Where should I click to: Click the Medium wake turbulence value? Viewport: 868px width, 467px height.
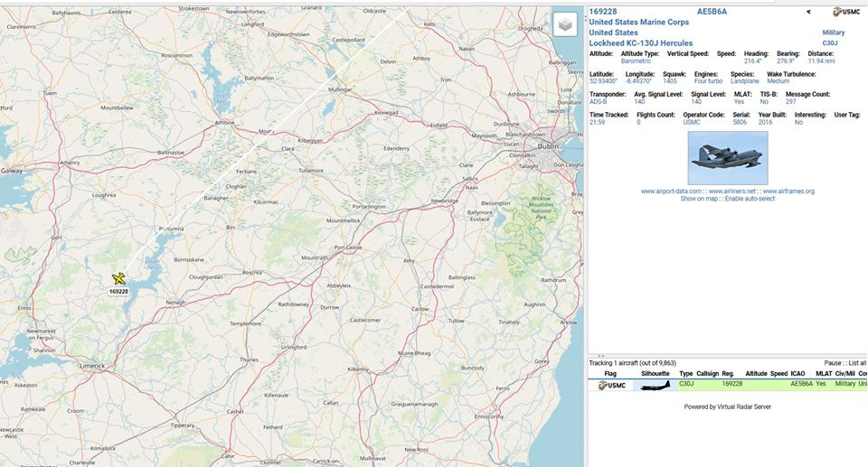pyautogui.click(x=778, y=81)
